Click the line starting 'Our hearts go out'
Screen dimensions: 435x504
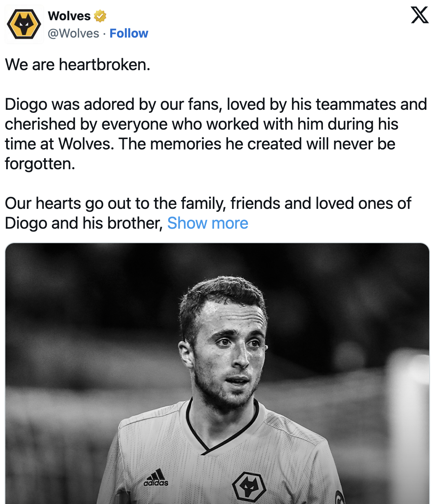point(208,203)
